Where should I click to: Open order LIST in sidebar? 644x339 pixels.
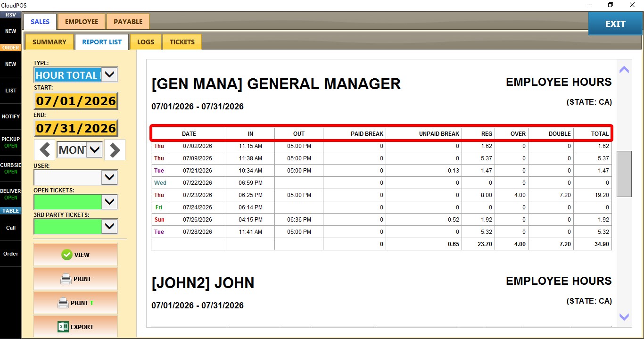(10, 91)
